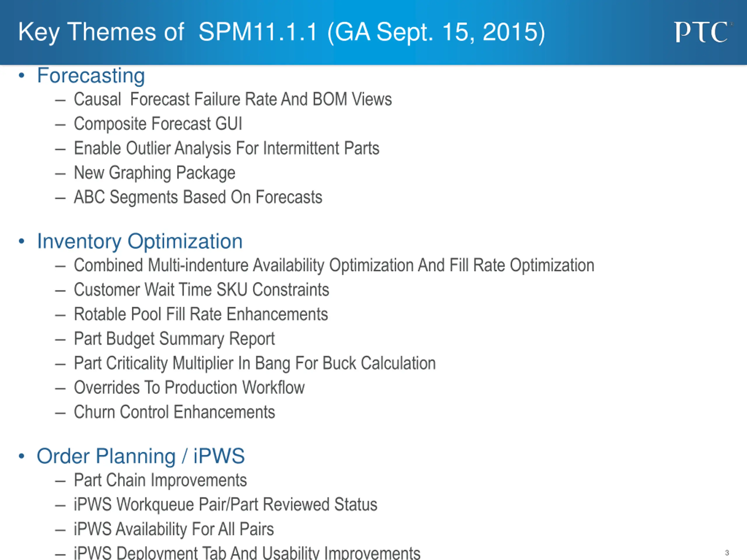Click the slide number 3
Screen dimensions: 747x560
pos(727,553)
